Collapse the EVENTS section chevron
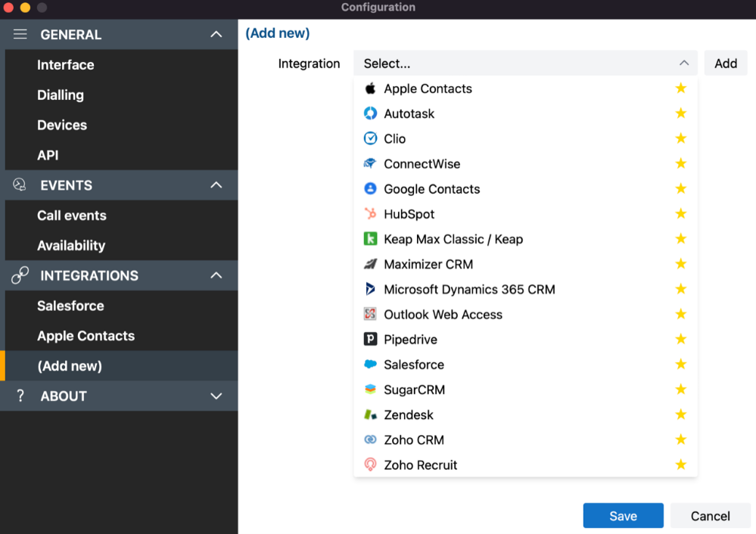The width and height of the screenshot is (756, 534). (x=216, y=185)
